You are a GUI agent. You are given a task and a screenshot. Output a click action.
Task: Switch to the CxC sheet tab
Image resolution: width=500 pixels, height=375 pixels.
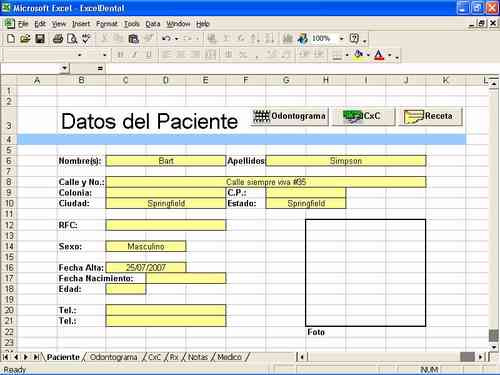tap(154, 357)
